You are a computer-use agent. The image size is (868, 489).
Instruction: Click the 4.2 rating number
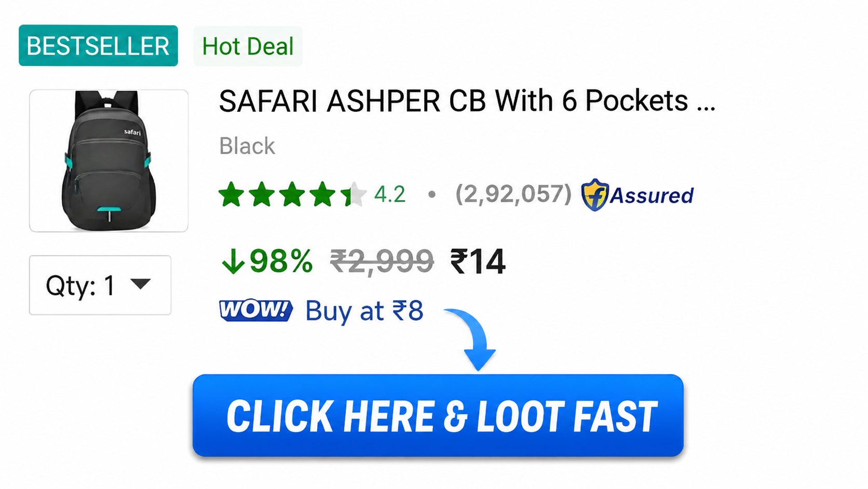(x=389, y=194)
